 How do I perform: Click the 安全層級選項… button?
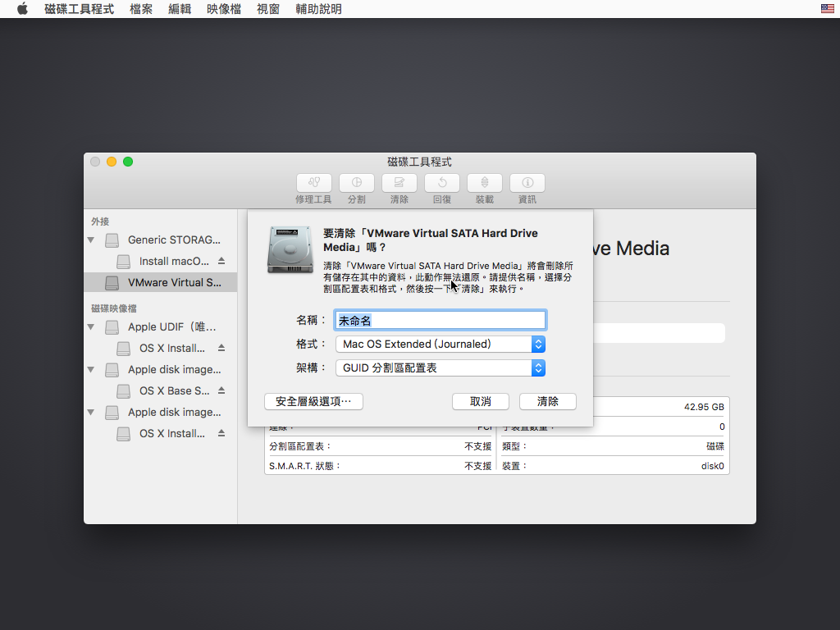313,401
